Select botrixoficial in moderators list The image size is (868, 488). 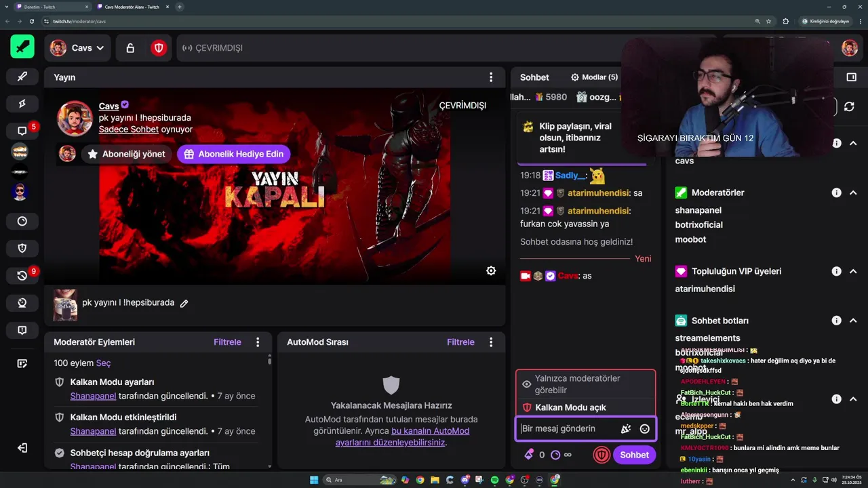pos(699,224)
